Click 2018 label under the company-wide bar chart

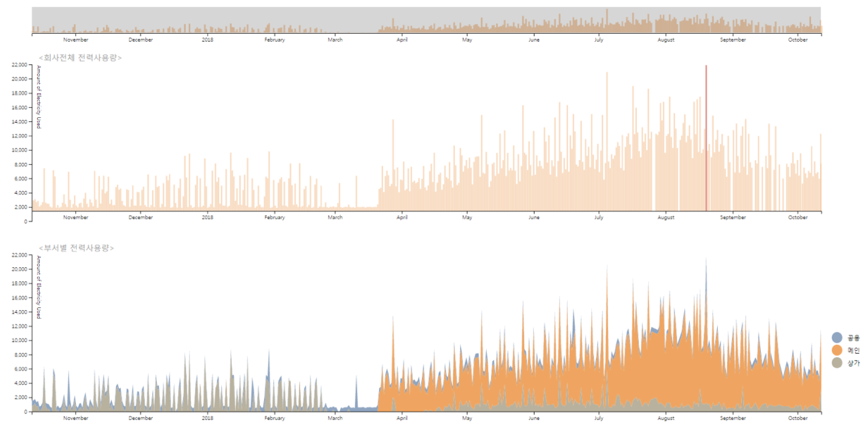coord(208,218)
